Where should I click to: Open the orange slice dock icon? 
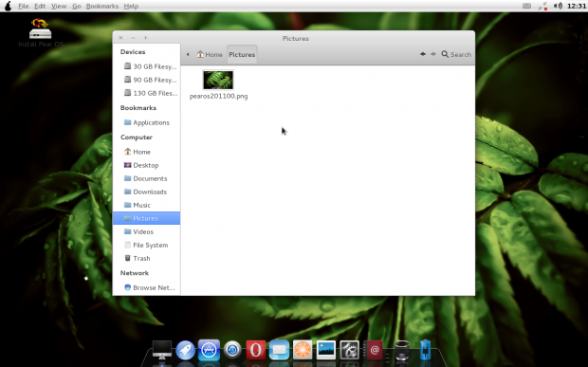tap(303, 350)
